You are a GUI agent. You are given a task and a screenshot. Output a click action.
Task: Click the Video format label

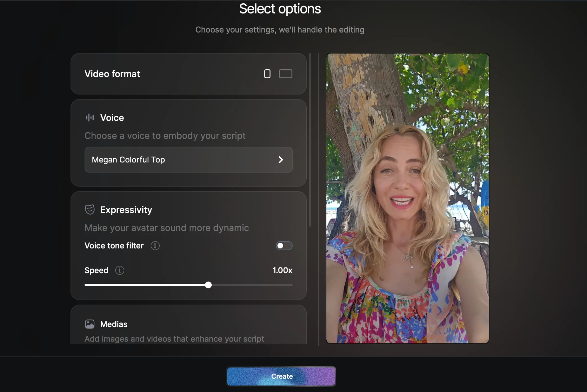112,74
